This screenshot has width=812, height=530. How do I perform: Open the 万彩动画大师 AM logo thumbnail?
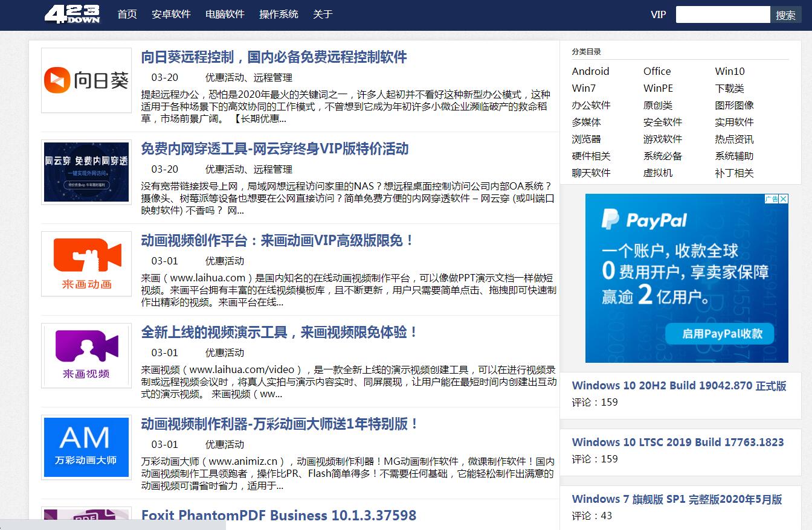(86, 447)
